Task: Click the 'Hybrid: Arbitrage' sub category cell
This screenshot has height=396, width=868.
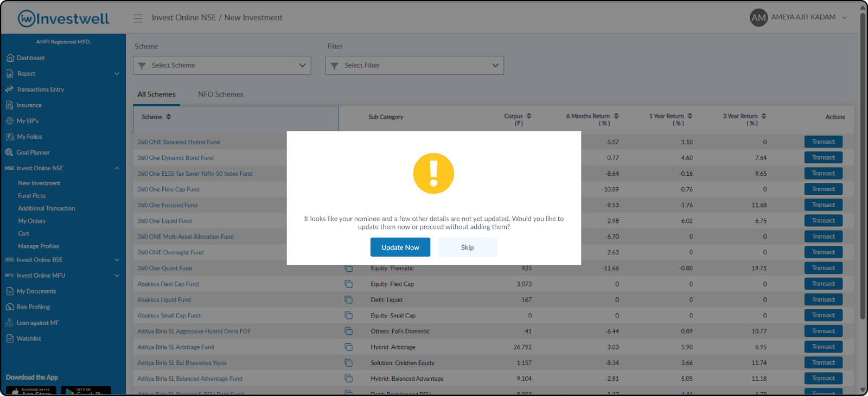Action: [393, 347]
